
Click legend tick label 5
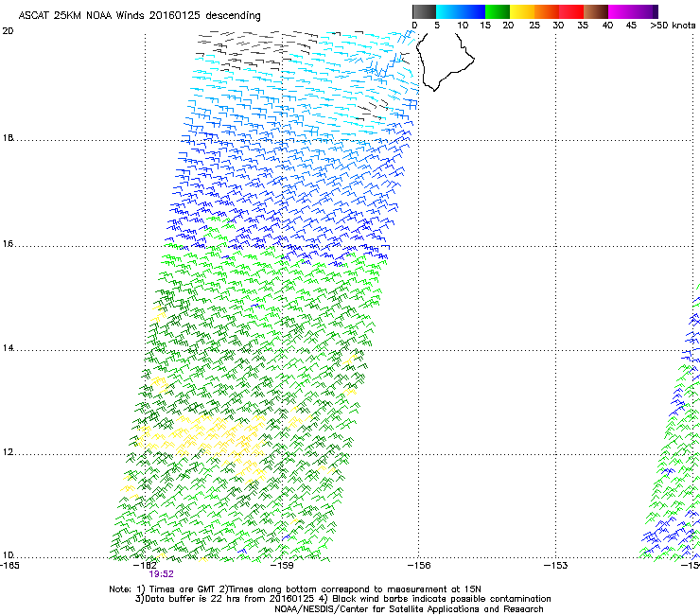point(437,26)
